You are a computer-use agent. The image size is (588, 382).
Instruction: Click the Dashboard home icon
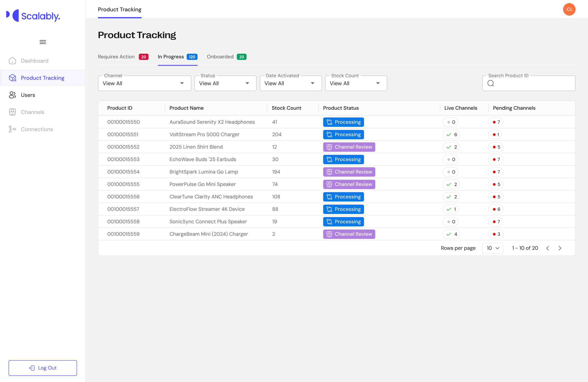coord(12,61)
